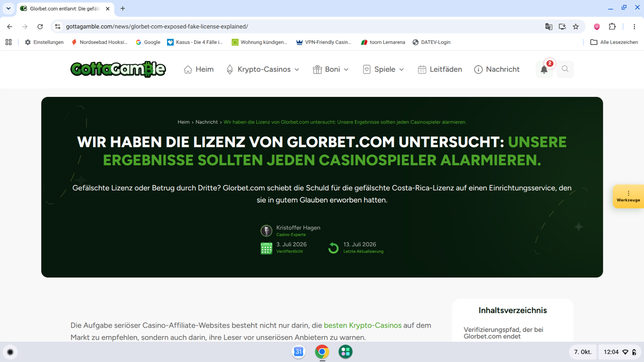
Task: Open the Alle Lesezeichen folder
Action: (x=614, y=42)
